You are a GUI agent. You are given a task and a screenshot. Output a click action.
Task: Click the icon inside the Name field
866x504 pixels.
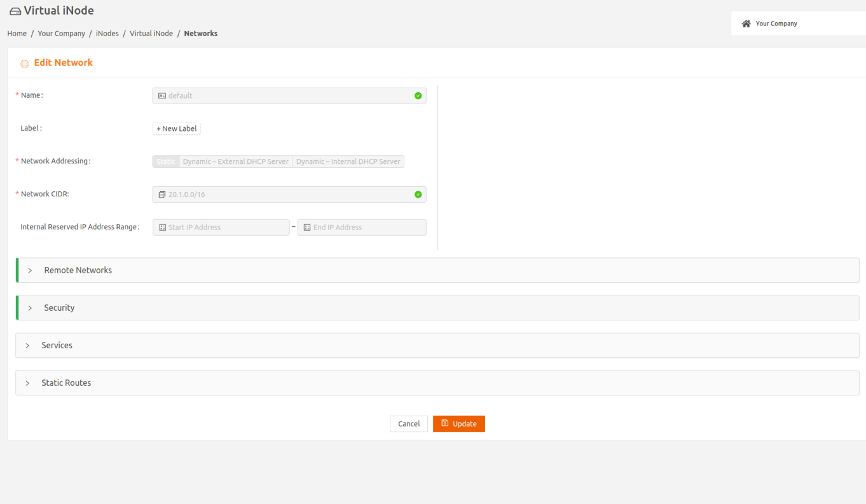[x=162, y=96]
